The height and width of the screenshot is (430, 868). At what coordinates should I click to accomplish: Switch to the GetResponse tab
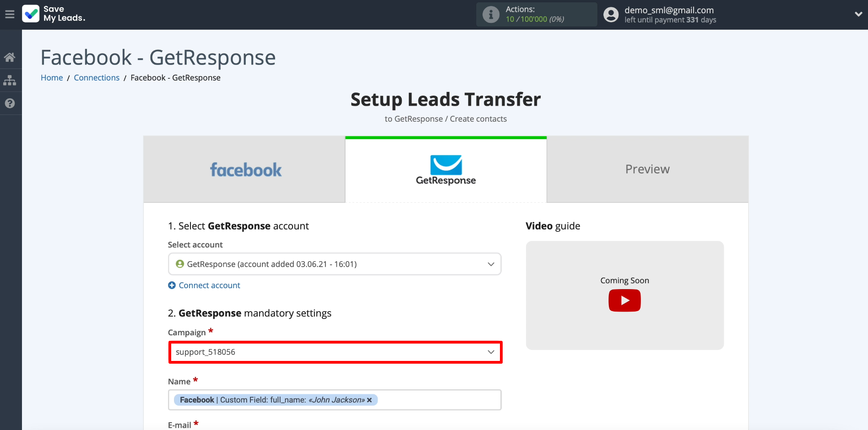[446, 169]
